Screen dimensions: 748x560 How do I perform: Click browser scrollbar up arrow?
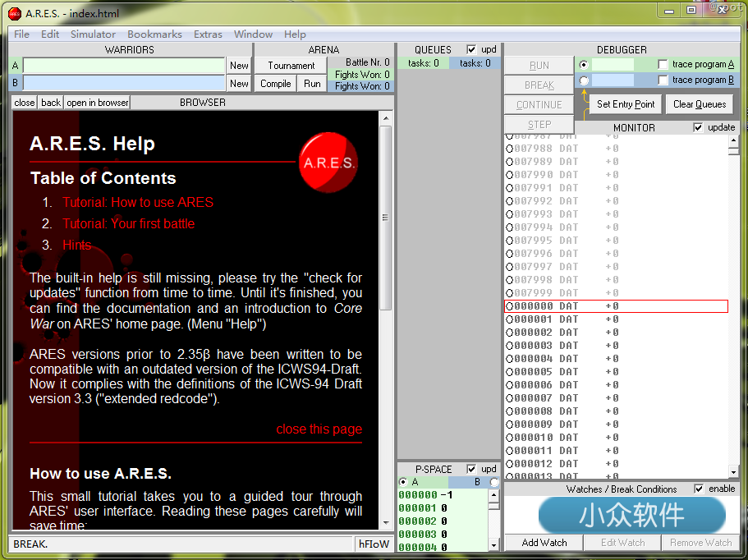point(386,117)
